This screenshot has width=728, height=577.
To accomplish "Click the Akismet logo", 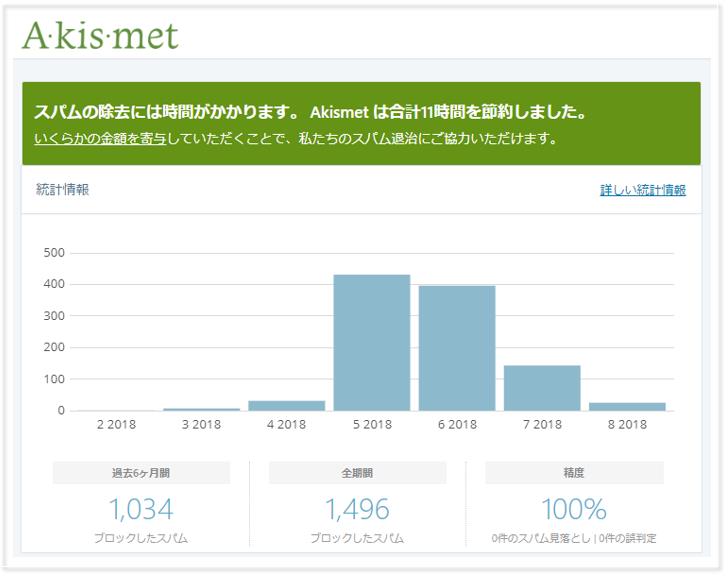I will [100, 36].
